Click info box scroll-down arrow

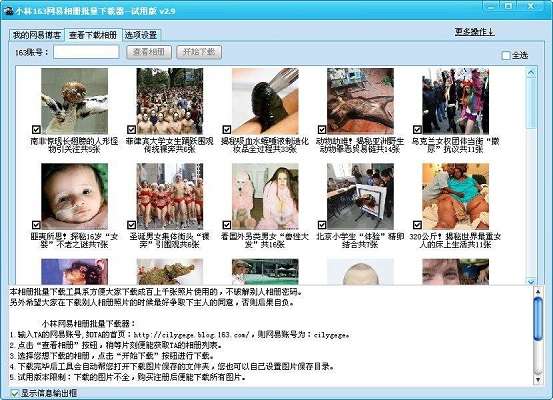[538, 380]
